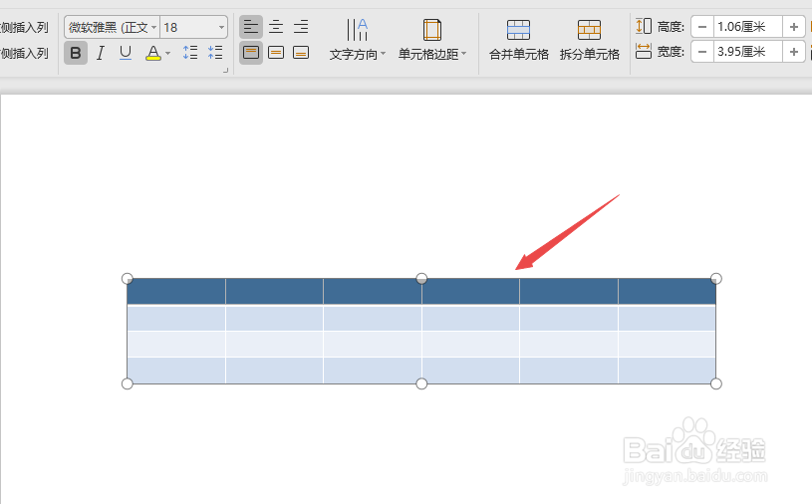Click Split Cells (拆分单元格)
The image size is (812, 504).
(x=589, y=39)
